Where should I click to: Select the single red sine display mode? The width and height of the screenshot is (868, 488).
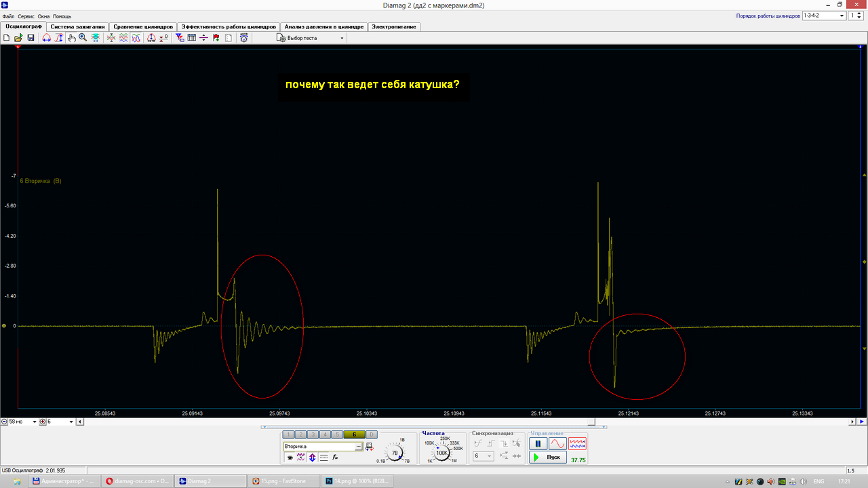tap(557, 443)
